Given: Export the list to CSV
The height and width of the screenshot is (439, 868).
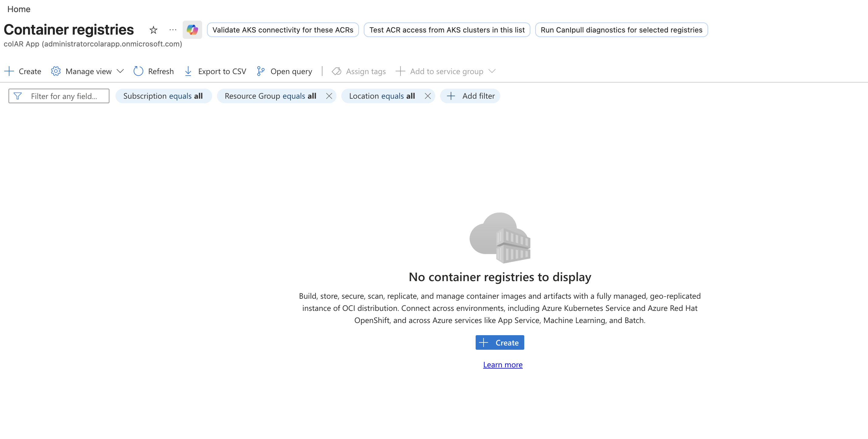Looking at the screenshot, I should pos(215,71).
